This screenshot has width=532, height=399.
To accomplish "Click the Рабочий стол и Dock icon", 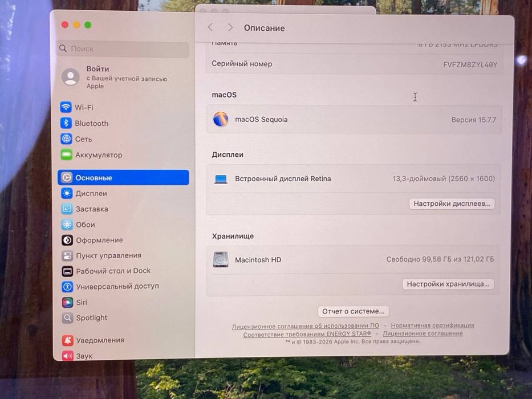I will tap(67, 271).
